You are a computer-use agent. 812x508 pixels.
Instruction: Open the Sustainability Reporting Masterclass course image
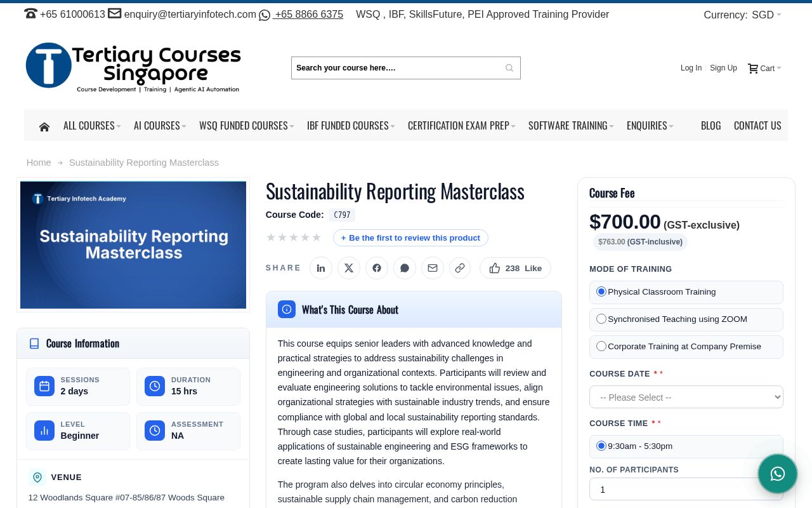coord(133,245)
